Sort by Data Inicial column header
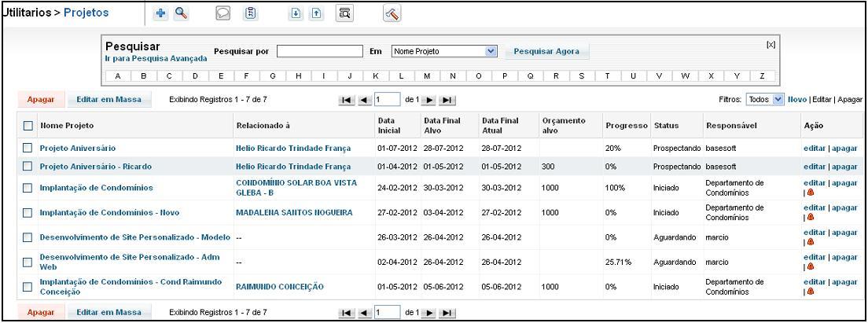Viewport: 868px width, 323px height. click(x=389, y=125)
